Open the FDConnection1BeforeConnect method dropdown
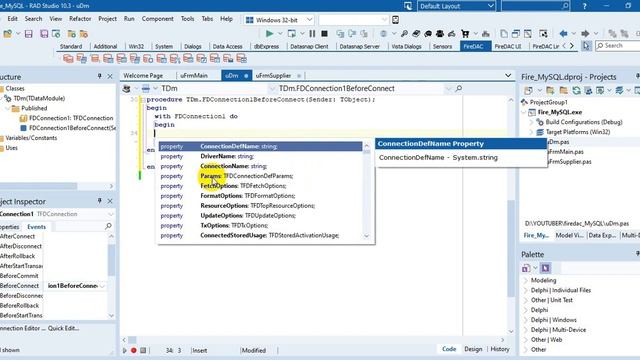The image size is (640, 360). coord(449,88)
